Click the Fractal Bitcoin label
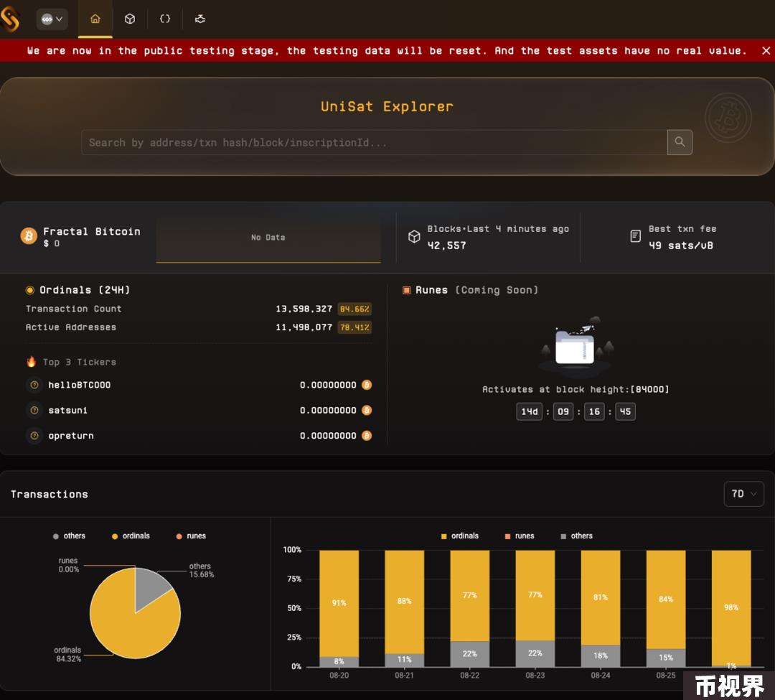The width and height of the screenshot is (775, 700). tap(91, 231)
